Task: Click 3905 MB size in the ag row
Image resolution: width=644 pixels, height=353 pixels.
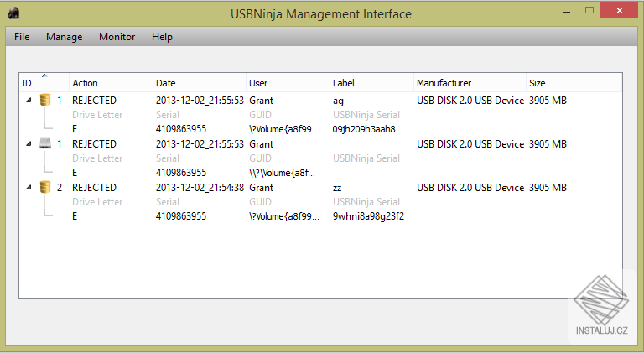Action: tap(548, 101)
